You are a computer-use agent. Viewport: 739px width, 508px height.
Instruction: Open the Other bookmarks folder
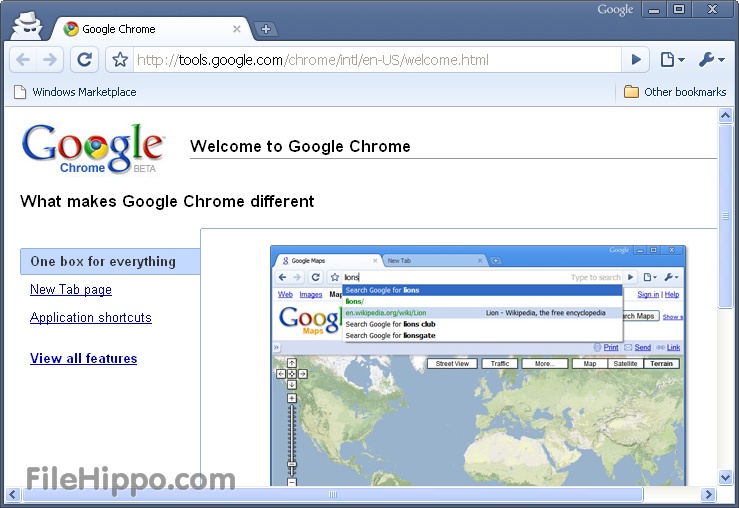tap(675, 92)
